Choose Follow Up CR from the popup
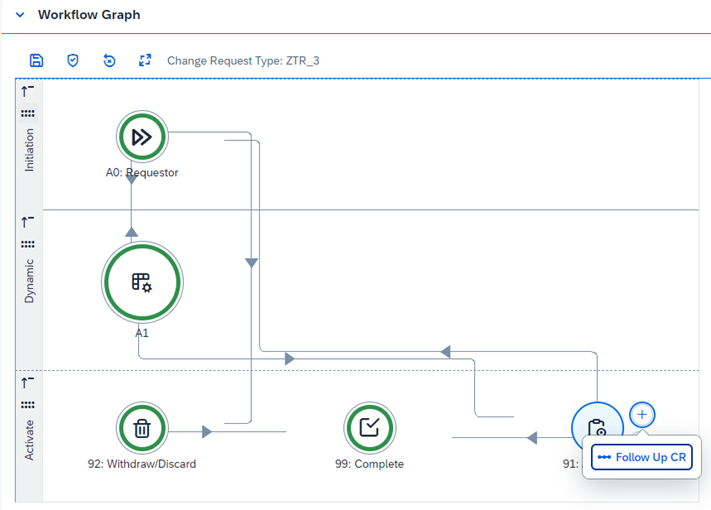Screen dimensions: 711x510 [642, 457]
